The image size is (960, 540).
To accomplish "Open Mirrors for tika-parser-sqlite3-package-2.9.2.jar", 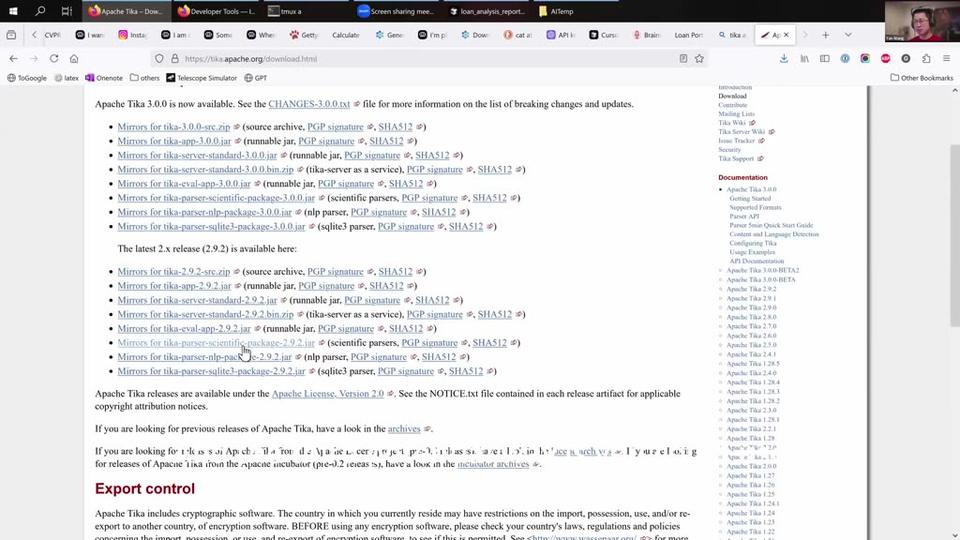I will pyautogui.click(x=211, y=371).
